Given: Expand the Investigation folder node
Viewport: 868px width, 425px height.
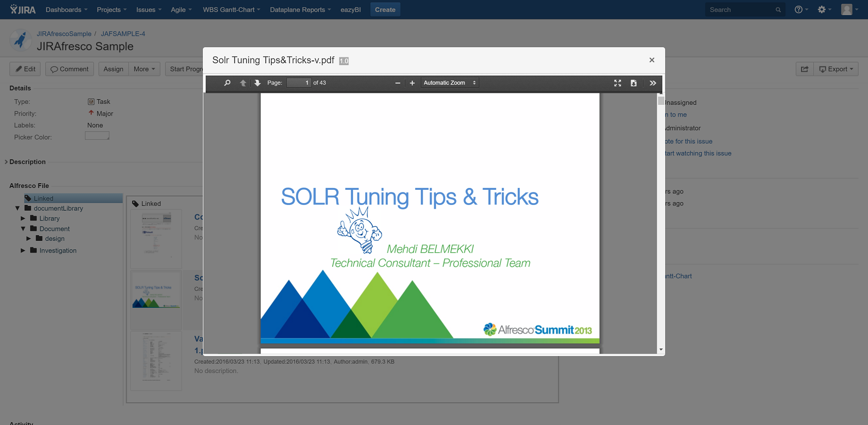Looking at the screenshot, I should 23,250.
